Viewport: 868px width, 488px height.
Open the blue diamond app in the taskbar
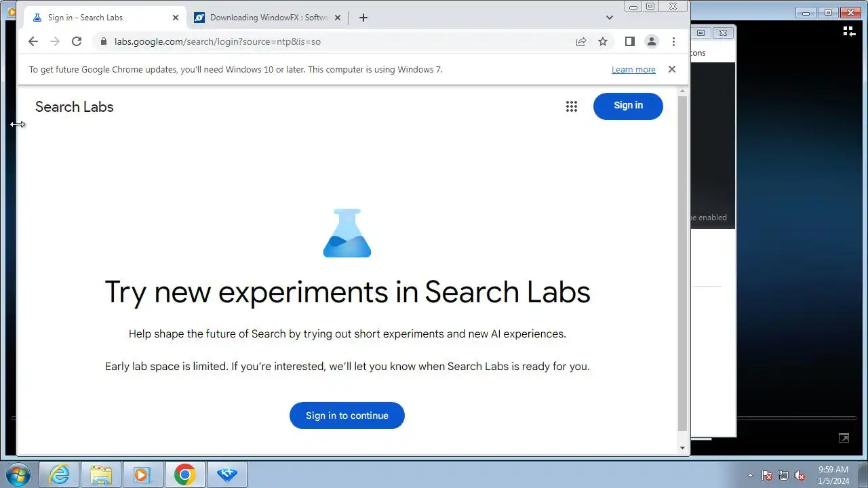tap(226, 474)
